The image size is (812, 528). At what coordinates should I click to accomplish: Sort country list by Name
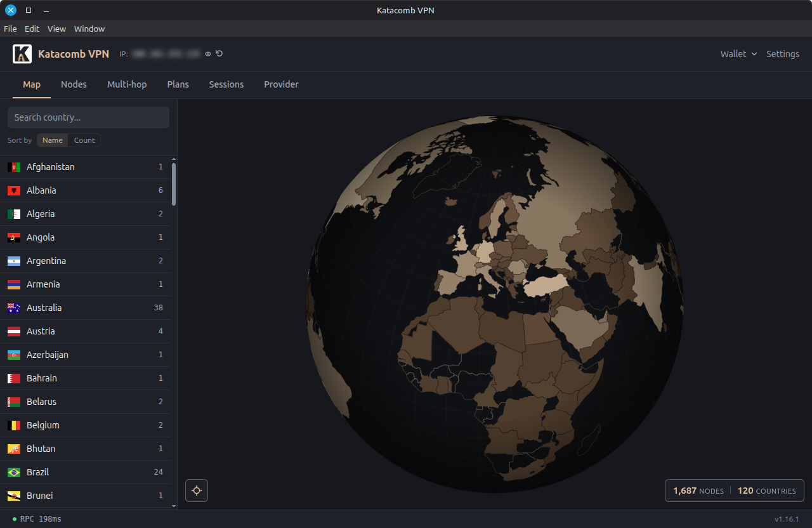point(53,140)
